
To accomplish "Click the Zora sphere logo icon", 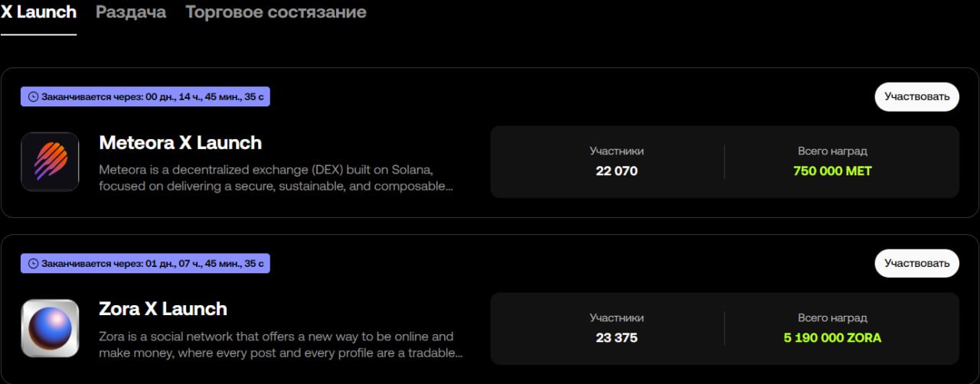I will point(50,328).
